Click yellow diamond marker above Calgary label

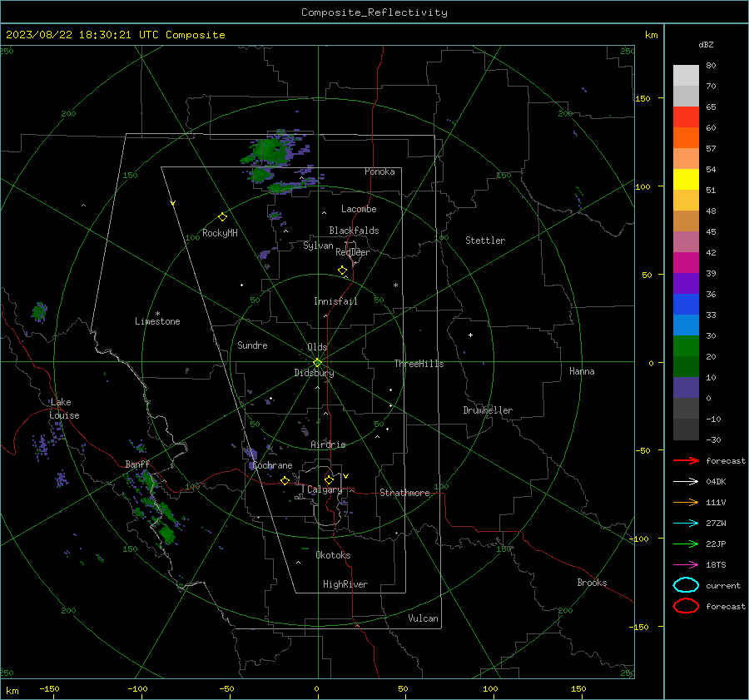pyautogui.click(x=329, y=479)
